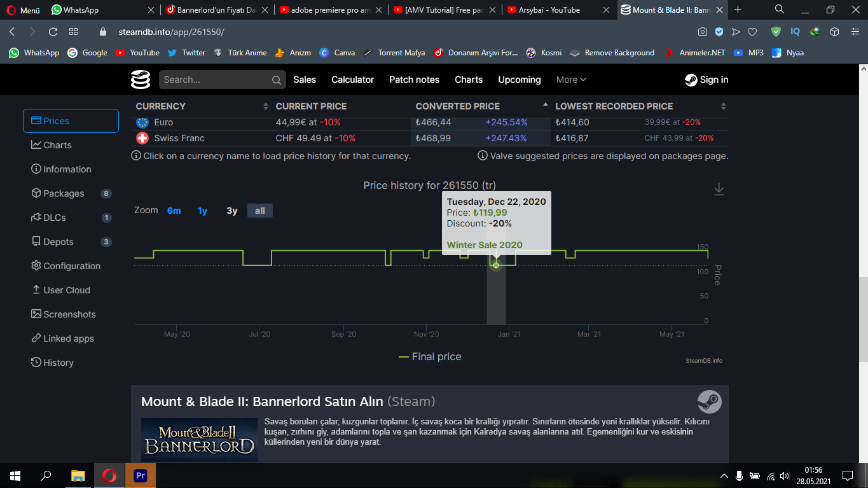Open the Opera search tabs magnifier icon
The width and height of the screenshot is (868, 488).
point(780,10)
